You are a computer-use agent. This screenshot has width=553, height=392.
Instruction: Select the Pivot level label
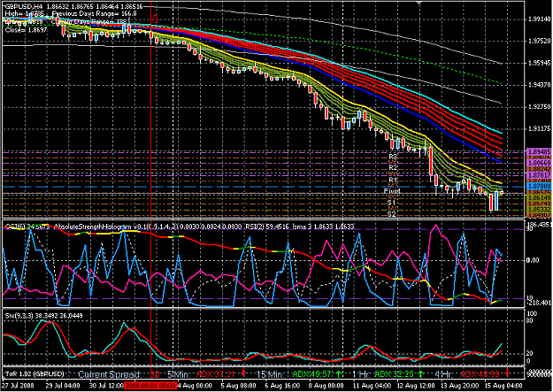click(x=392, y=191)
